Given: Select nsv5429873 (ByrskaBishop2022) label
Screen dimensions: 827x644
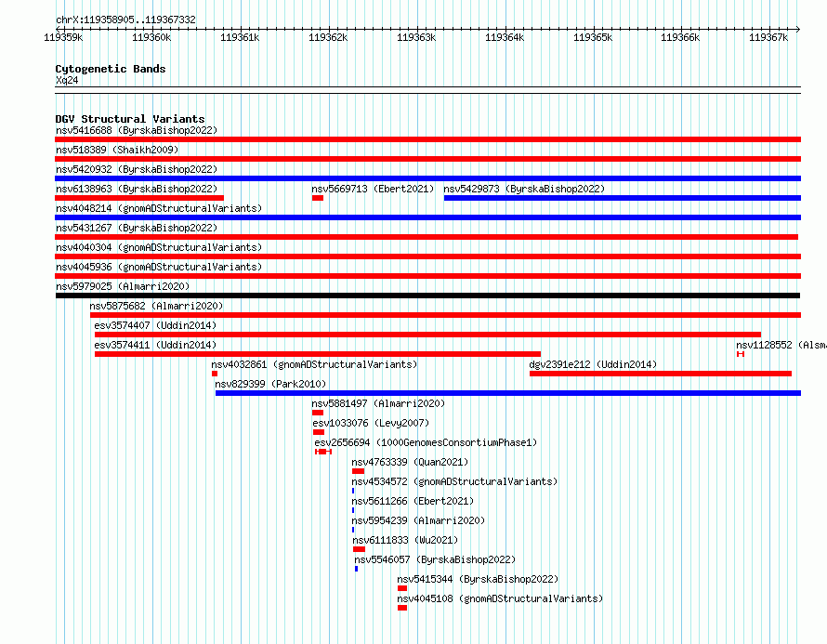Looking at the screenshot, I should coord(524,189).
